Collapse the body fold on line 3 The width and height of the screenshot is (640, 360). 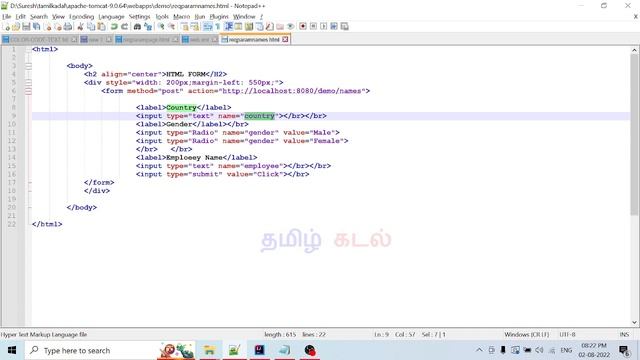[x=29, y=66]
